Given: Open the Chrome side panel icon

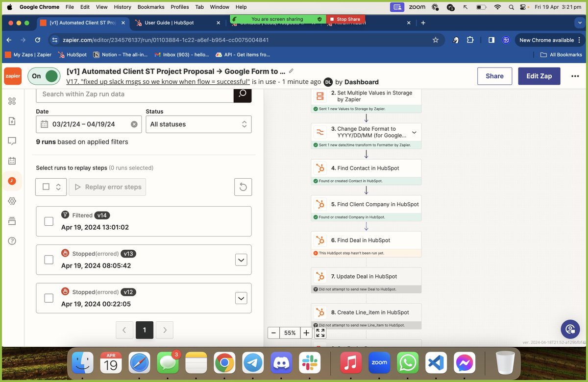Looking at the screenshot, I should tap(491, 40).
